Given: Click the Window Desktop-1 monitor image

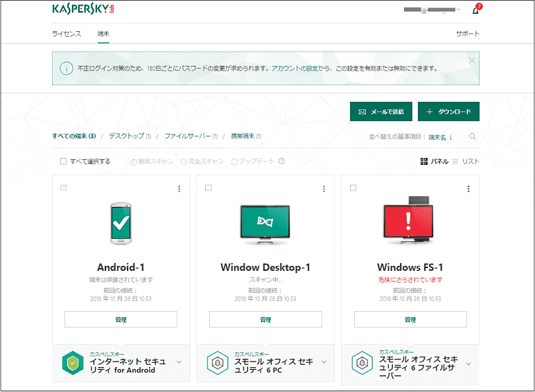Looking at the screenshot, I should (265, 224).
